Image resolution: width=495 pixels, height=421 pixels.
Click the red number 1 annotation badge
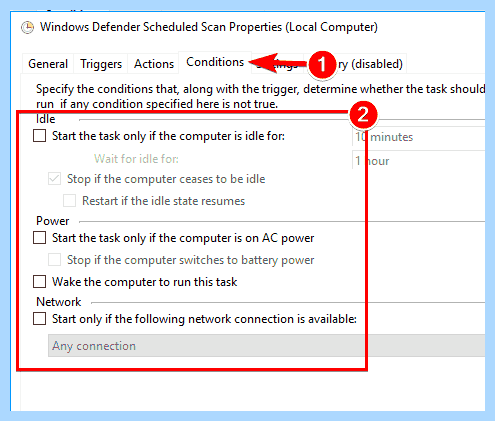point(321,65)
